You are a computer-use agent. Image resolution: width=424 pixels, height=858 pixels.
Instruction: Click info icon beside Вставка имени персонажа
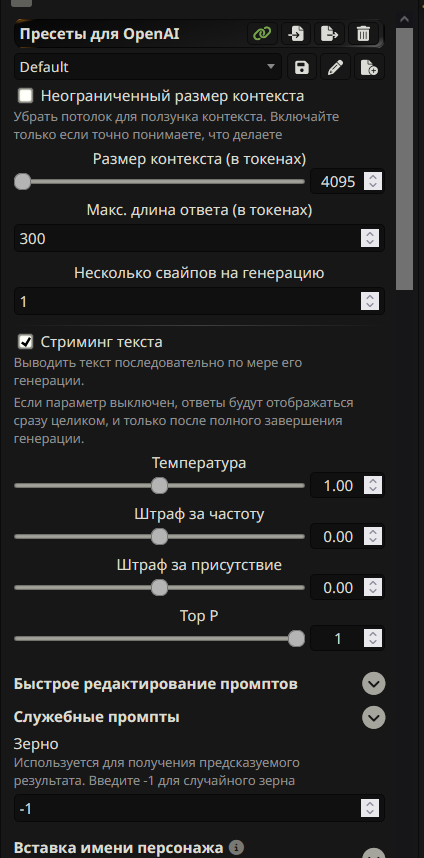coord(236,848)
